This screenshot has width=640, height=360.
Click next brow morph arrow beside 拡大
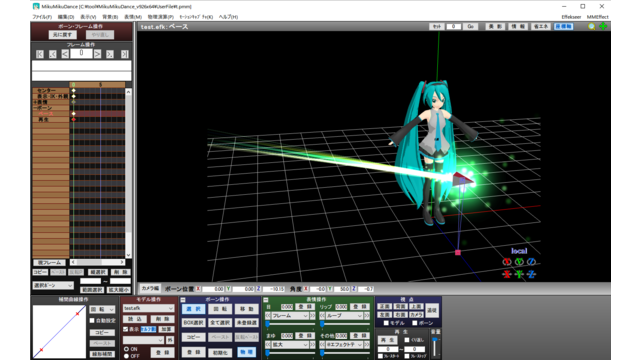[x=313, y=345]
